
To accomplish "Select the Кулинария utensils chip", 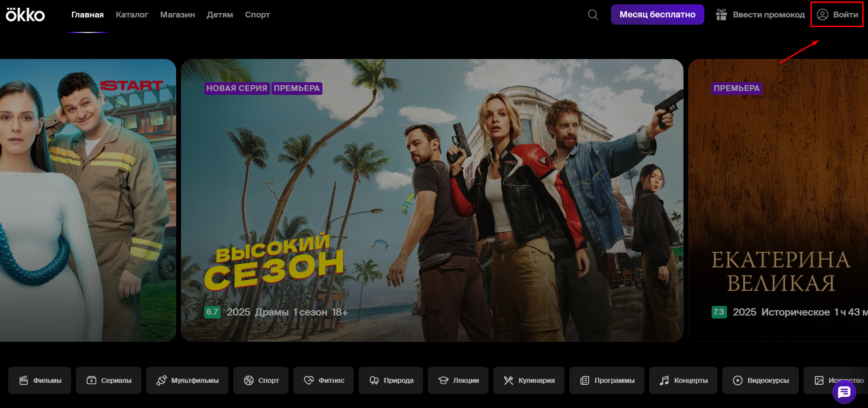I will [529, 380].
